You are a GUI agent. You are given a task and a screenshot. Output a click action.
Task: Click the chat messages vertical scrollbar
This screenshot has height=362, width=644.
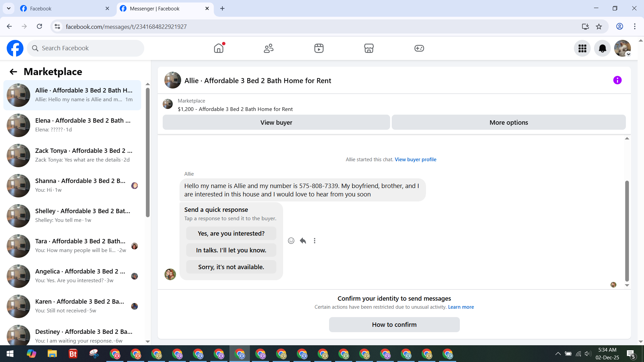pos(627,231)
